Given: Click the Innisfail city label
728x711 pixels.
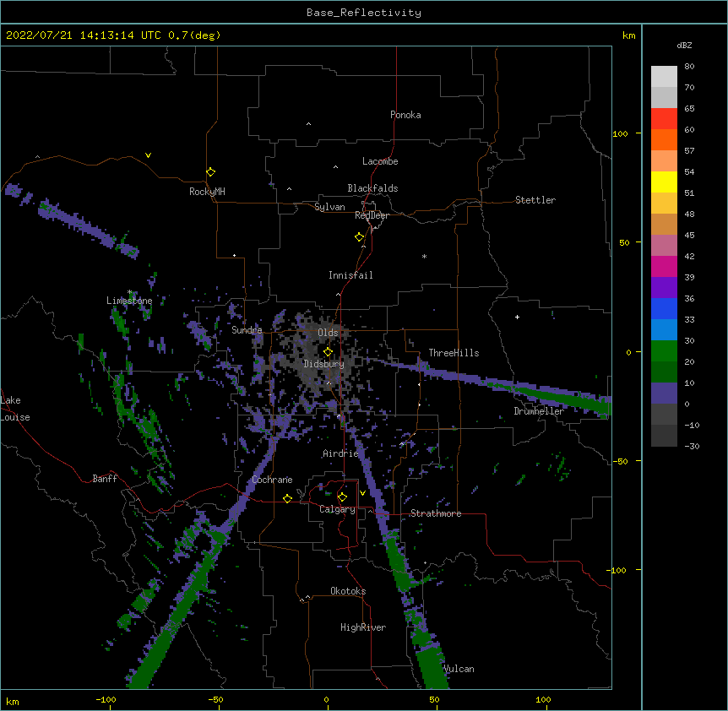Looking at the screenshot, I should pyautogui.click(x=350, y=275).
